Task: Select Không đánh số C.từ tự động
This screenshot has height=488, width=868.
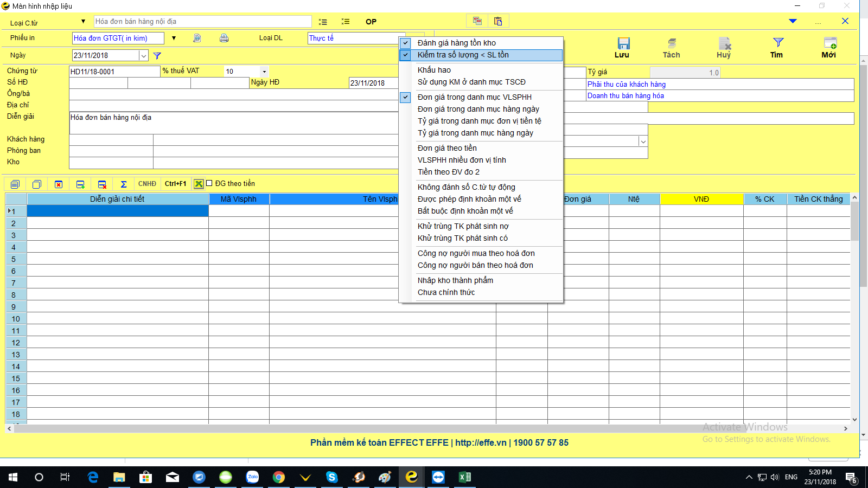Action: click(x=481, y=187)
